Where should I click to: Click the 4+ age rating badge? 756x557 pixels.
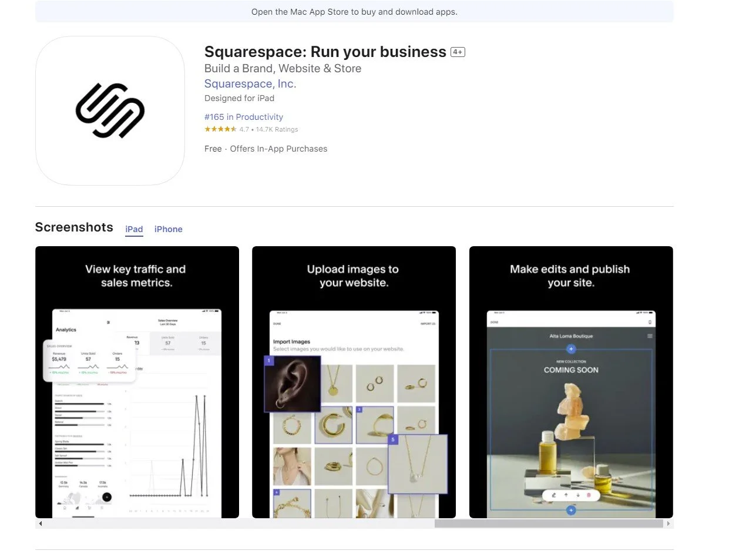458,52
